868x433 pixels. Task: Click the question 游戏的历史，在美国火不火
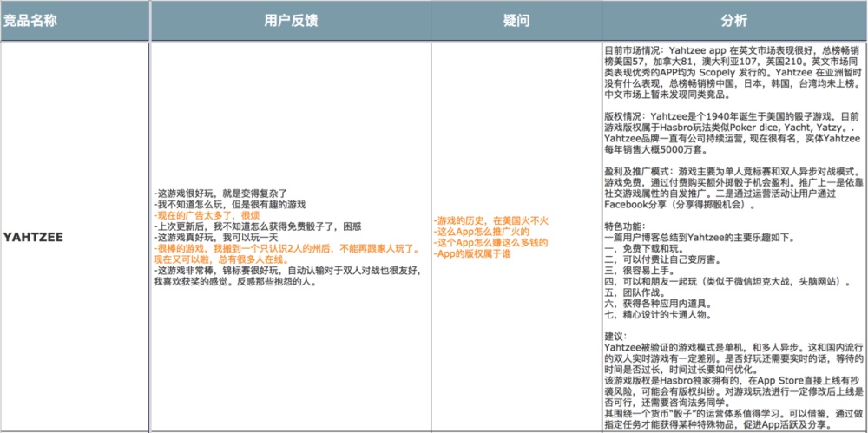pyautogui.click(x=490, y=220)
